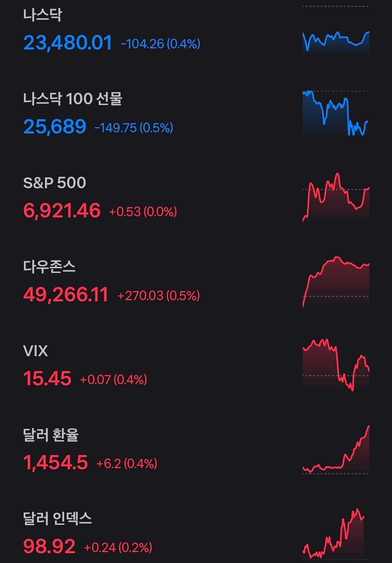This screenshot has width=392, height=563.
Task: Open the 다우존스 index name
Action: [49, 267]
